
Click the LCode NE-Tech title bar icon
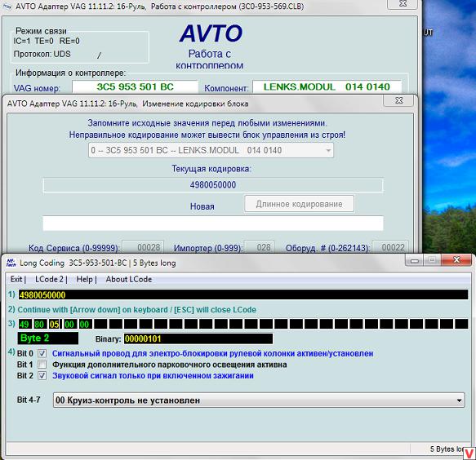click(x=11, y=263)
